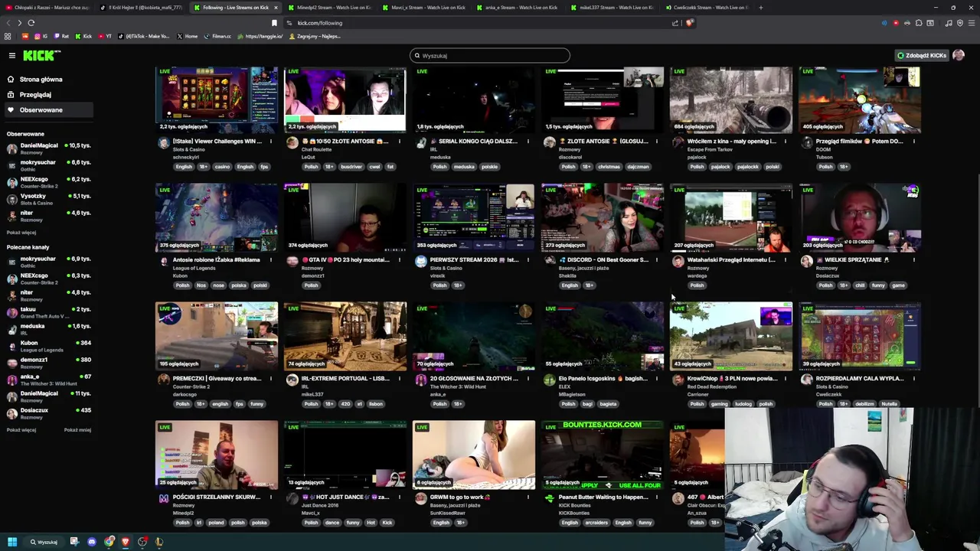The width and height of the screenshot is (980, 551).
Task: Open the Counter-Strike 2 PREMECZKI stream thumbnail
Action: tap(217, 337)
